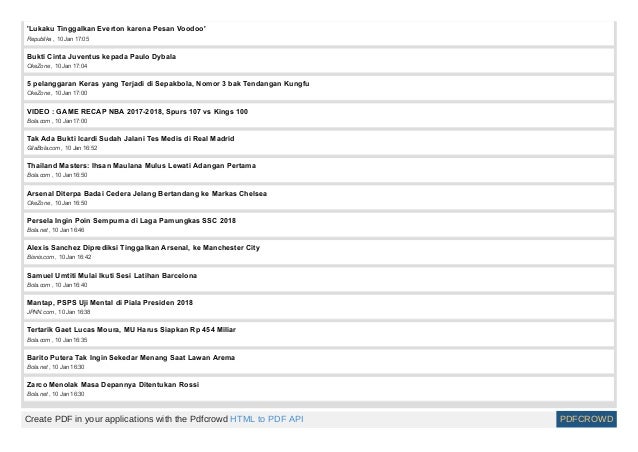The width and height of the screenshot is (638, 452).
Task: Open the 'Lukaku Tinggalkan Everton karena Pesan Voodoo' headline
Action: [x=116, y=28]
